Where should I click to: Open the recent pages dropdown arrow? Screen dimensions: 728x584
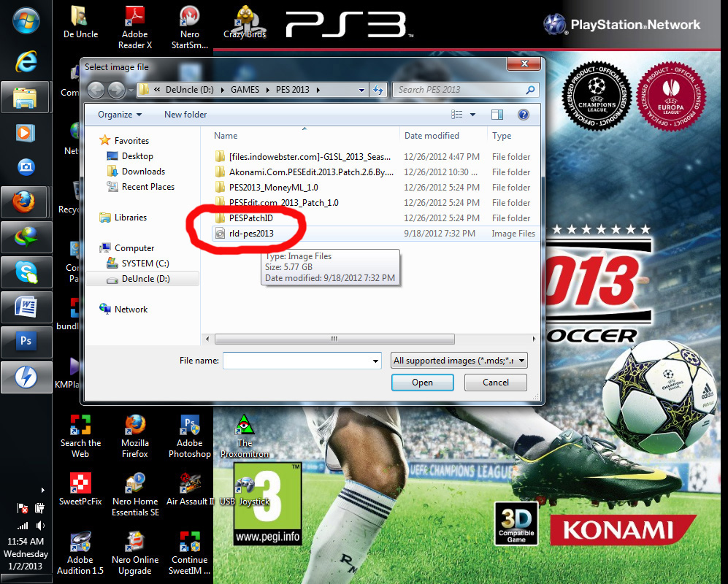pyautogui.click(x=131, y=90)
